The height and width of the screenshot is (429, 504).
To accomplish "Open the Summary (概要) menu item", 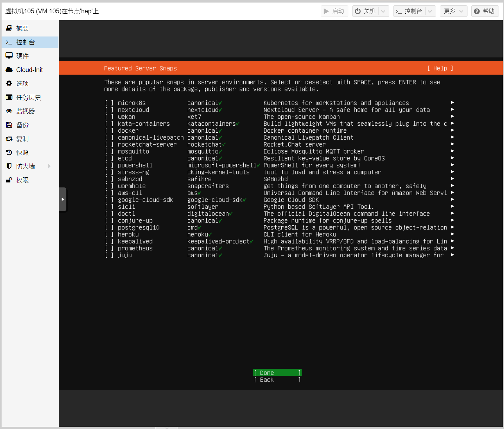I will click(30, 28).
